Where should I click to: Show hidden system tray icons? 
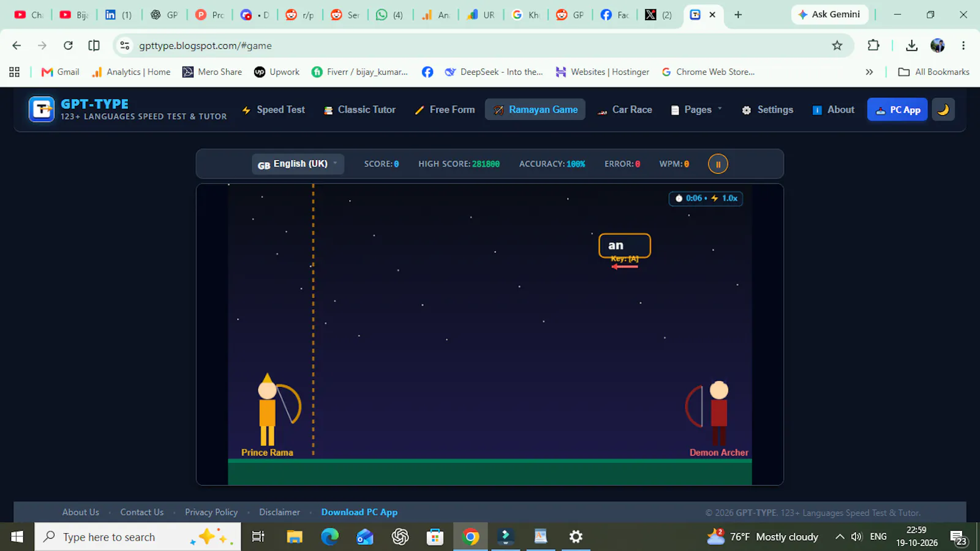(x=840, y=537)
